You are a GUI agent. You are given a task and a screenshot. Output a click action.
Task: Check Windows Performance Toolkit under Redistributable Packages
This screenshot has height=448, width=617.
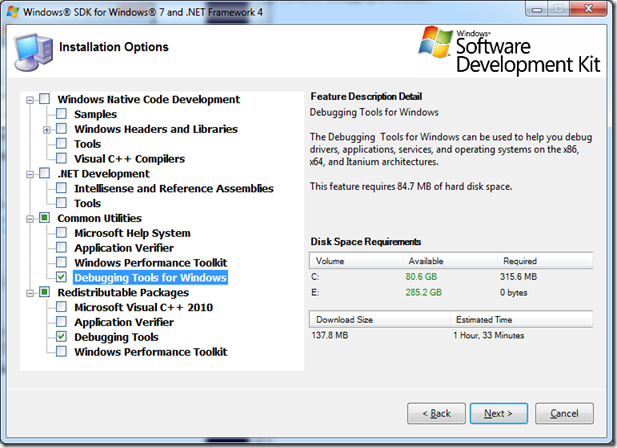coord(61,351)
